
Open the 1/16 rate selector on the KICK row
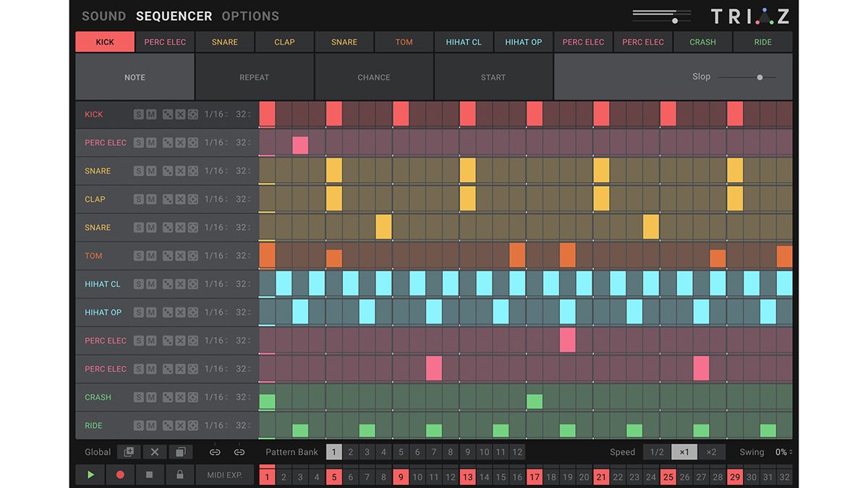[216, 114]
